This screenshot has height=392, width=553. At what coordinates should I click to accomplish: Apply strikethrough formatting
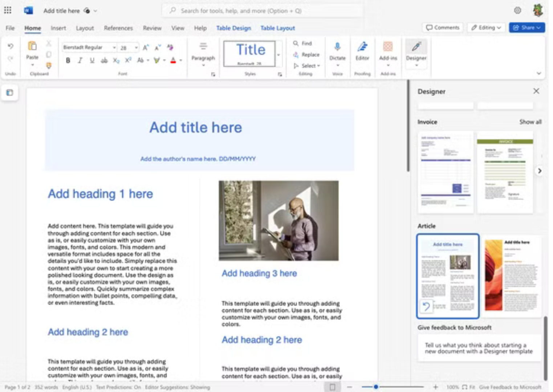[104, 61]
